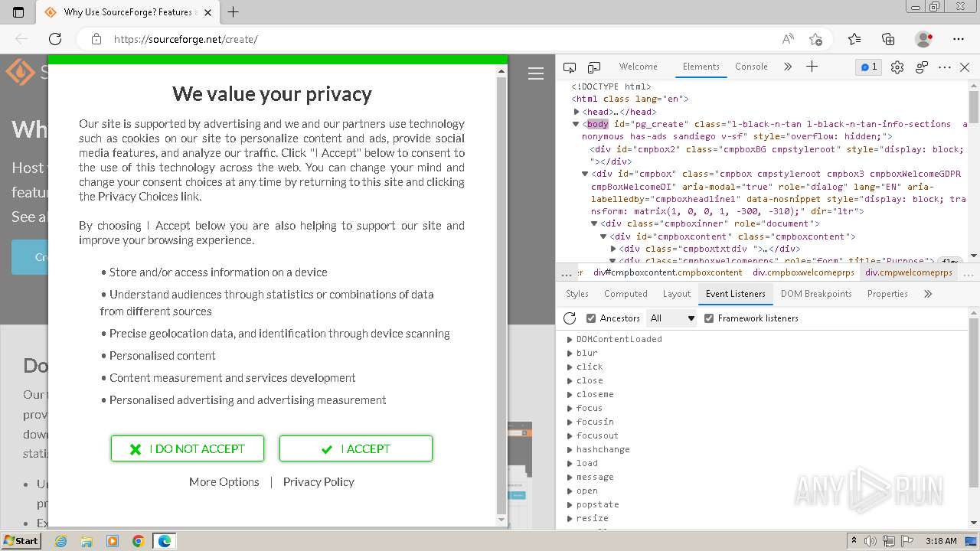Select div.cmpboxwelcomeprps breadcrumb

click(803, 272)
